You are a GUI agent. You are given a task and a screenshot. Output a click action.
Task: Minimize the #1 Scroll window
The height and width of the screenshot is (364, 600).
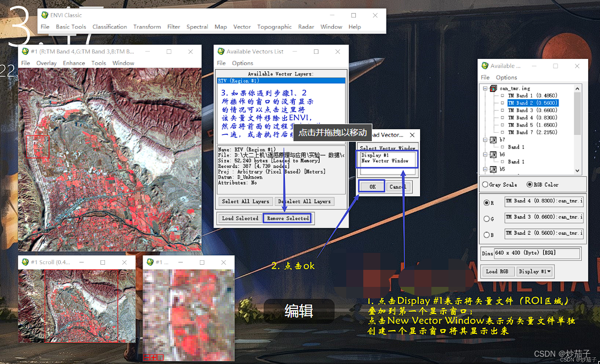coord(82,262)
